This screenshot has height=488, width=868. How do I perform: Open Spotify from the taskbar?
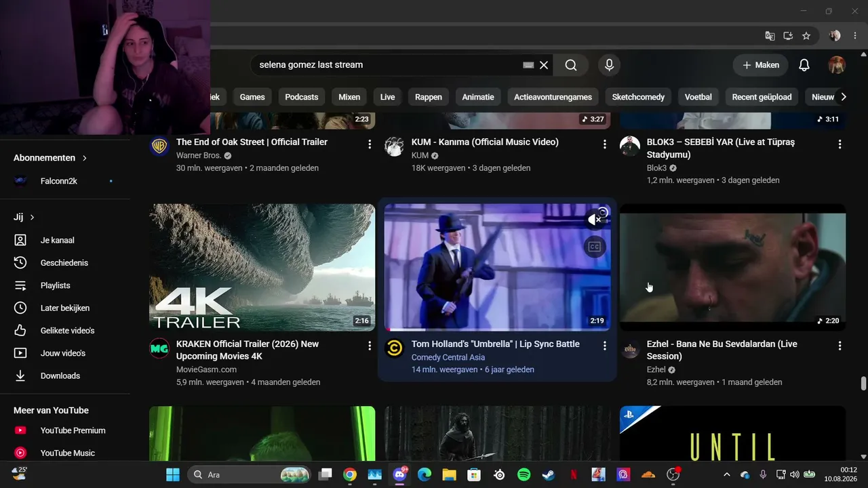click(524, 474)
